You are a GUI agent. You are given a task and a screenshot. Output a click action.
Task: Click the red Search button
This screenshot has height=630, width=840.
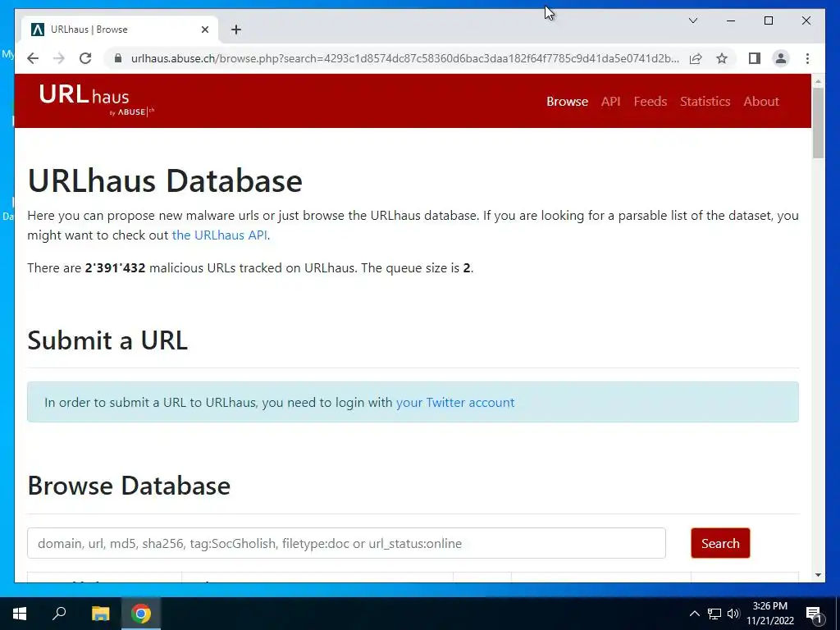720,543
